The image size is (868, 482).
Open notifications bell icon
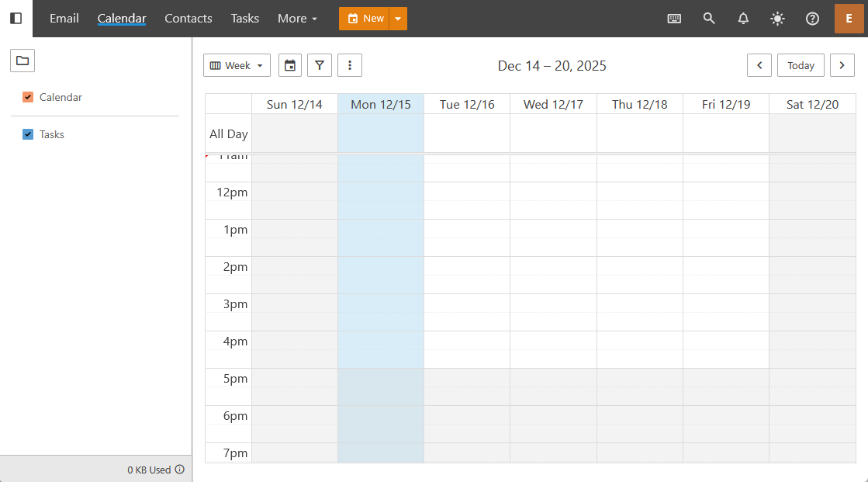[x=743, y=19]
